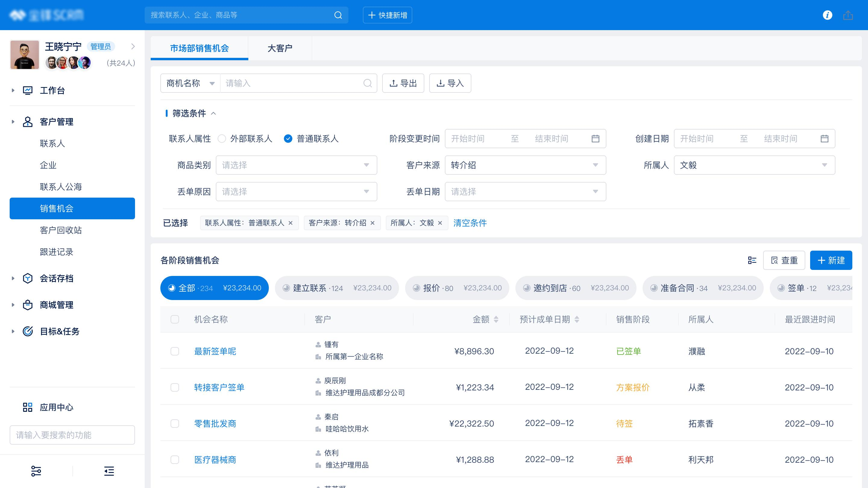Select the 外部联系人 radio button
Image resolution: width=868 pixels, height=488 pixels.
[x=222, y=139]
